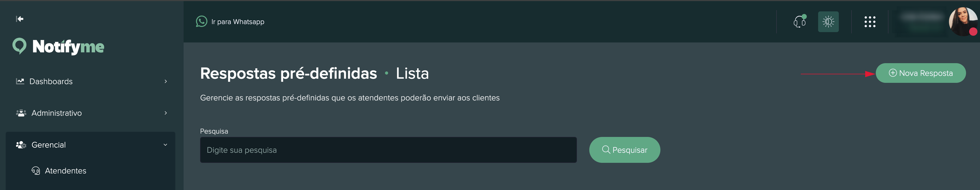Image resolution: width=980 pixels, height=190 pixels.
Task: Click the Ir para Whatsapp link
Action: point(238,22)
